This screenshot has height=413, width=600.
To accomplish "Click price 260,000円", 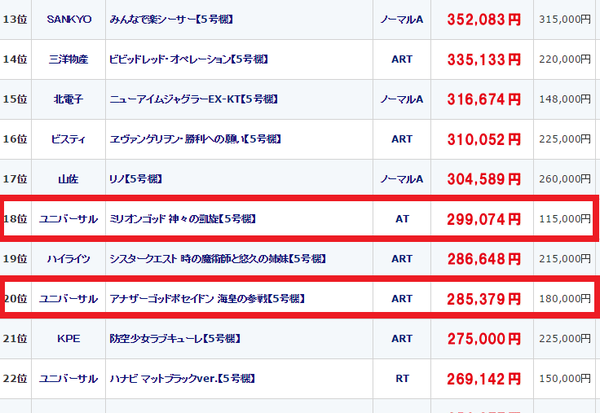I will pyautogui.click(x=565, y=179).
